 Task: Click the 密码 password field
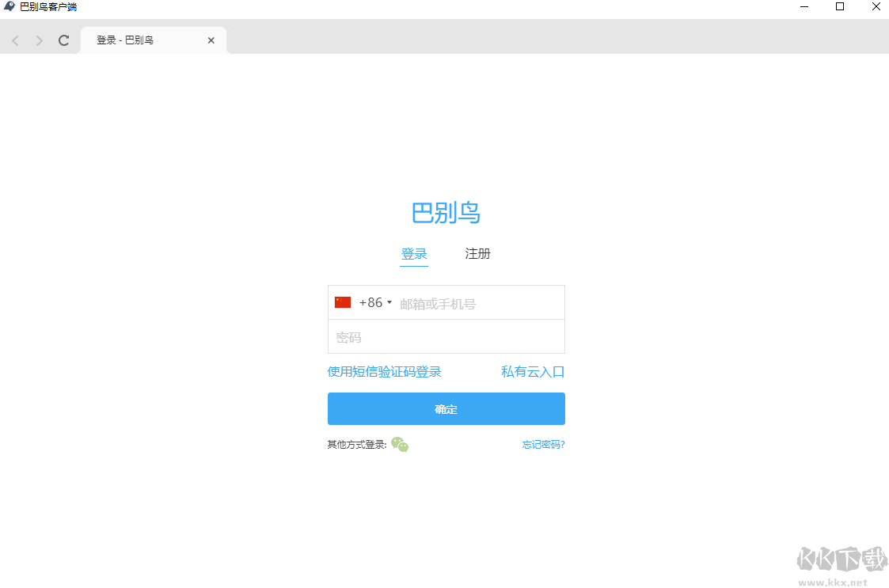pos(446,336)
